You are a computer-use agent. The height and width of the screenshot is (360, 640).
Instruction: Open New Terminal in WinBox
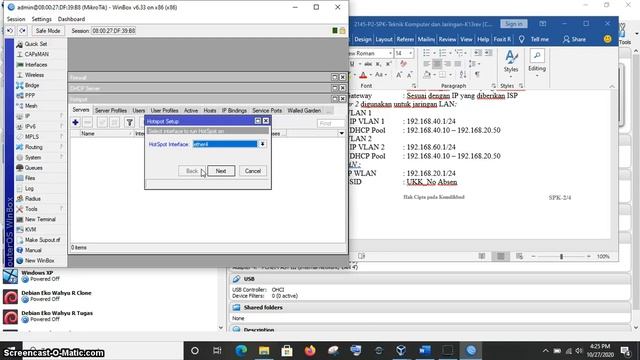pyautogui.click(x=40, y=219)
